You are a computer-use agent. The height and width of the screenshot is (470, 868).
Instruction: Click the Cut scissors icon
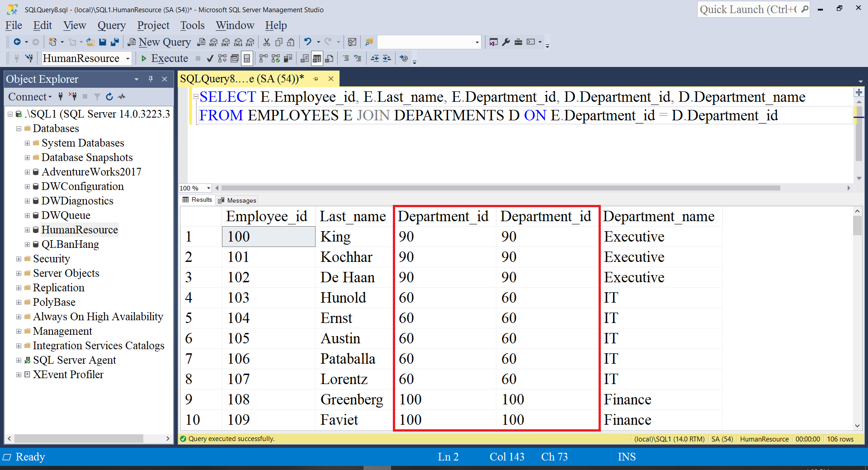click(267, 42)
